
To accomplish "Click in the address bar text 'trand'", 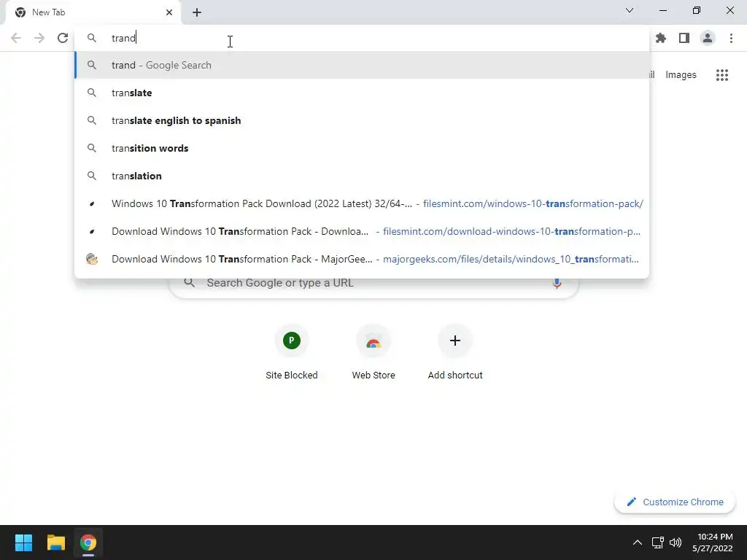I will 123,38.
